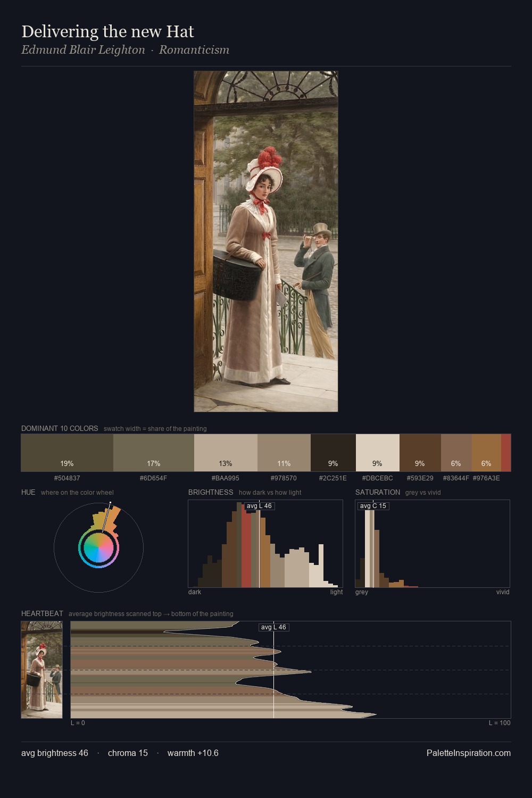Click the 'SATURATION' section heading

(x=378, y=492)
